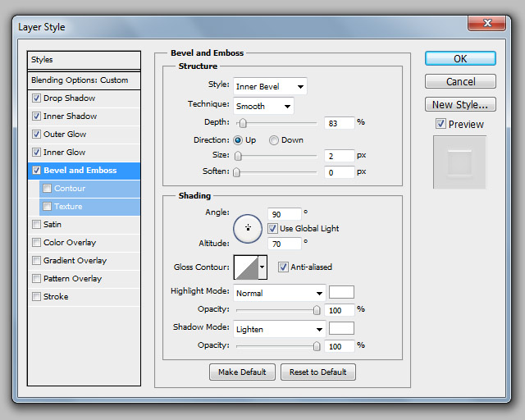Select the Satin label in list
This screenshot has height=420, width=525.
point(52,225)
